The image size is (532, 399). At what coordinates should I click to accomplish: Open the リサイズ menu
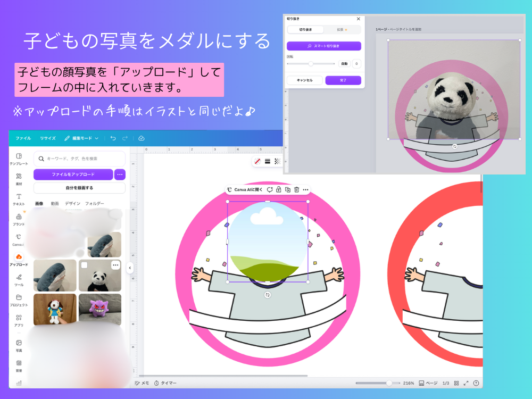[48, 138]
